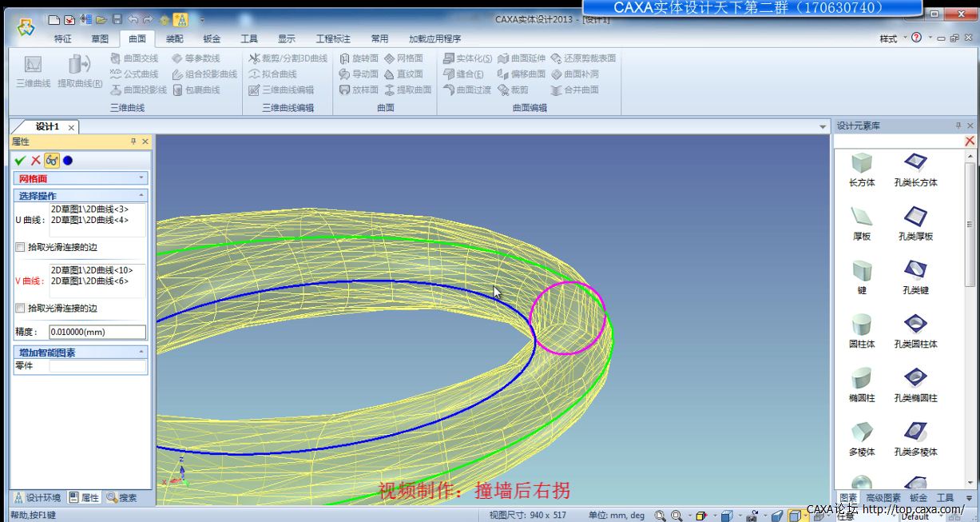
Task: Cancel operation with the red X icon
Action: click(36, 161)
